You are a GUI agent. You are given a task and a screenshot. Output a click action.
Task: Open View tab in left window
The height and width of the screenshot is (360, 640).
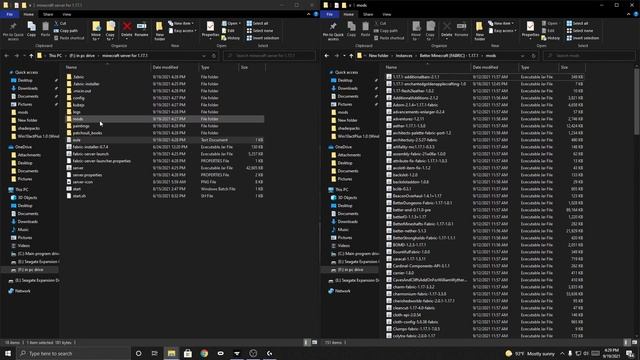67,14
